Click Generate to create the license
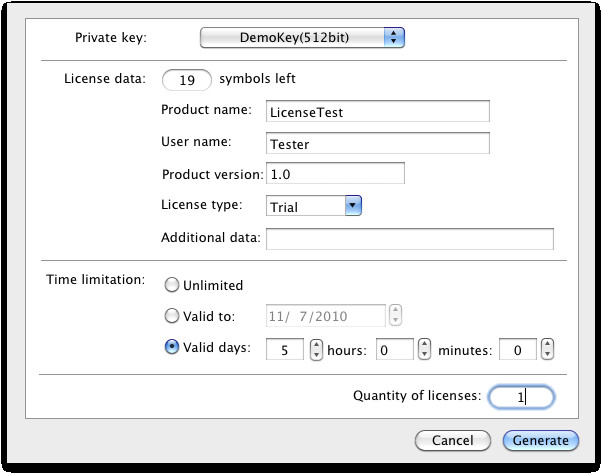Viewport: 602px width, 474px height. [x=541, y=440]
